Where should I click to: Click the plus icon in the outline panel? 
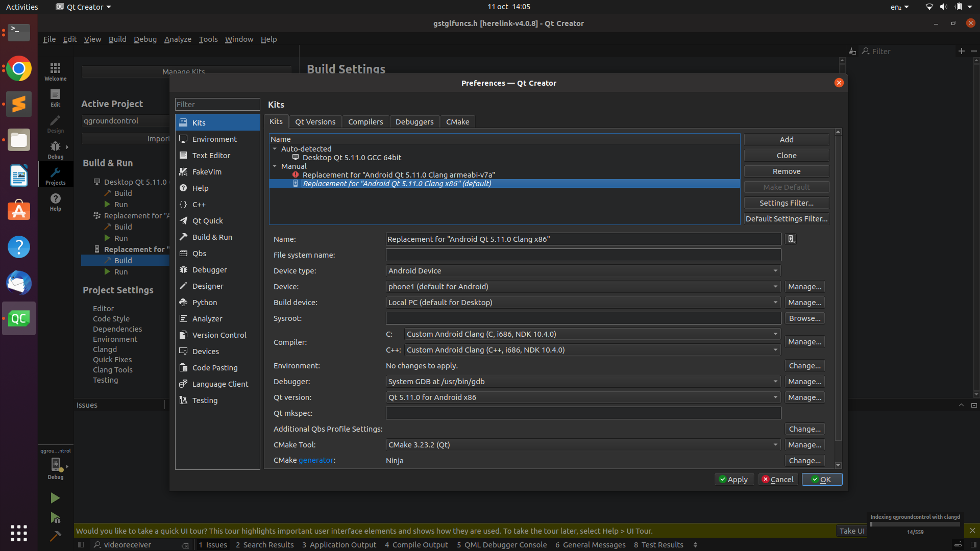(962, 51)
